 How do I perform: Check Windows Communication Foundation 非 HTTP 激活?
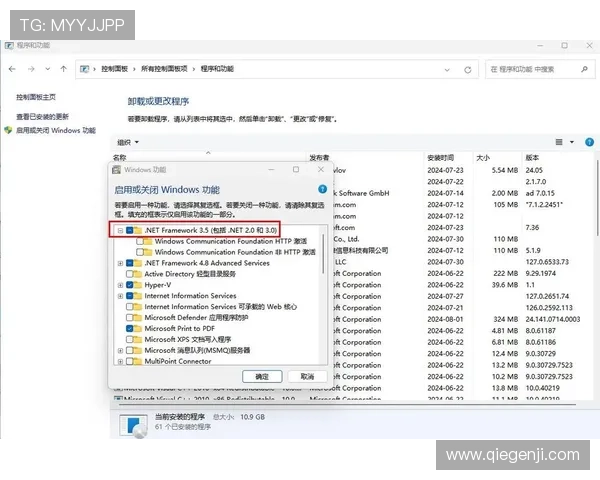click(x=140, y=252)
